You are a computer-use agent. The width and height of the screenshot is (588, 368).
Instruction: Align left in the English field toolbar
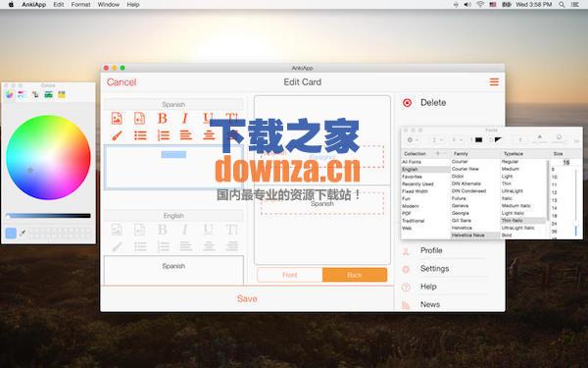coord(185,246)
